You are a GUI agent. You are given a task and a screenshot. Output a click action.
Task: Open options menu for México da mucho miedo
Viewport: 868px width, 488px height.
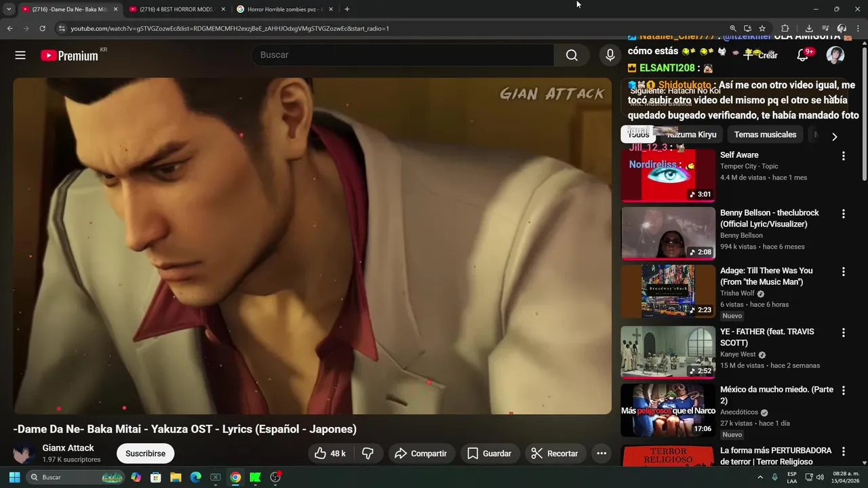(x=844, y=390)
